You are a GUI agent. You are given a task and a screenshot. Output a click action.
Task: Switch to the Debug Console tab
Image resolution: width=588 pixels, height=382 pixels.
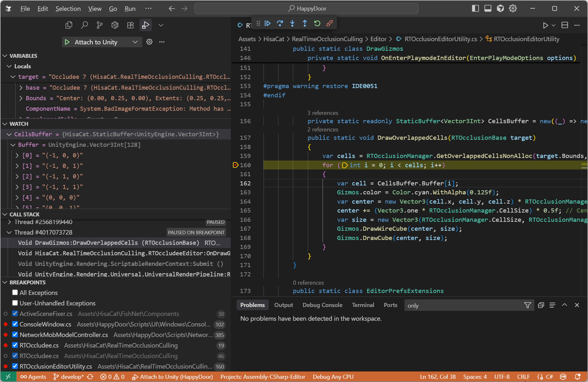pos(322,305)
